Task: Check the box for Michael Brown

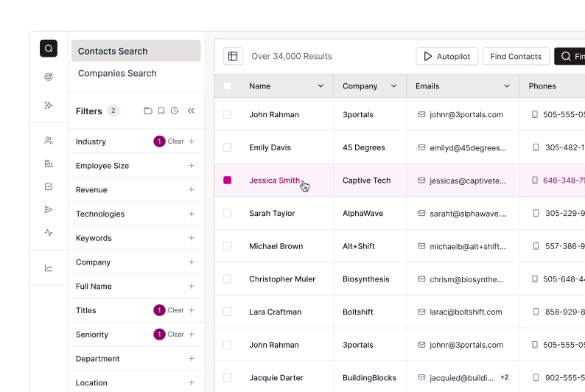Action: pos(227,246)
